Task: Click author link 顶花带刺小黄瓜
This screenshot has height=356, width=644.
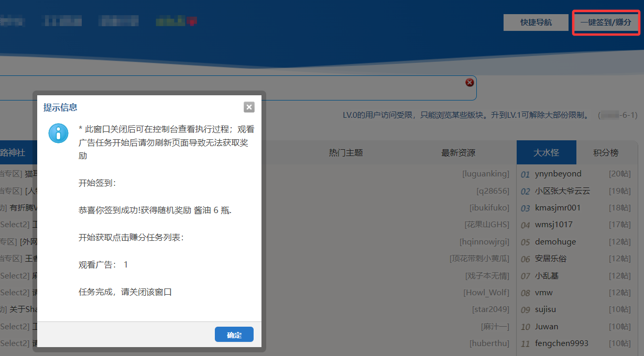Action: click(479, 259)
